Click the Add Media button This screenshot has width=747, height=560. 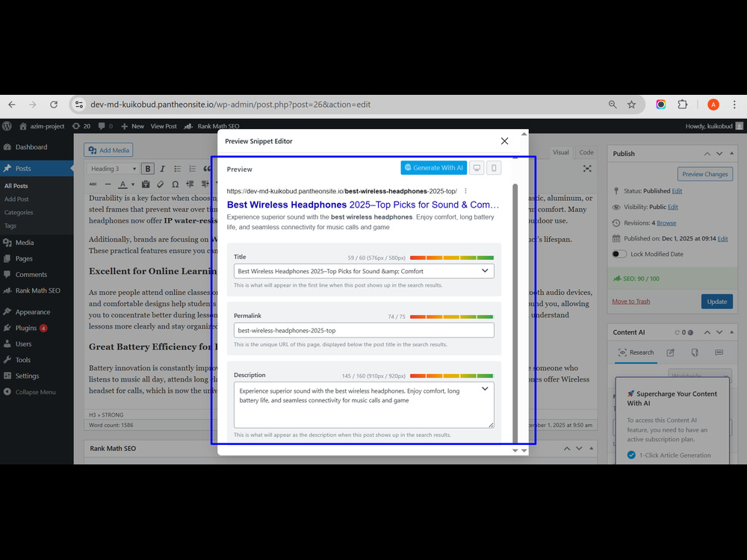click(108, 150)
